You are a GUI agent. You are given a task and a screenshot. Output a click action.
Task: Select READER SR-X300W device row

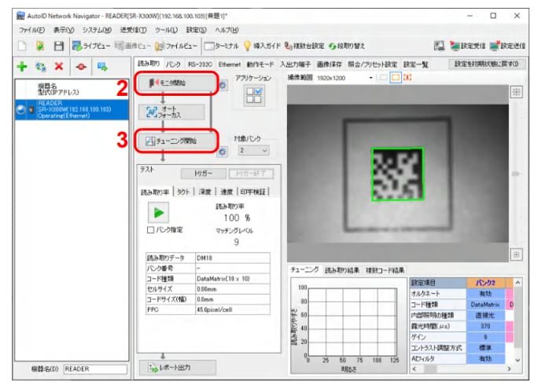[x=72, y=110]
